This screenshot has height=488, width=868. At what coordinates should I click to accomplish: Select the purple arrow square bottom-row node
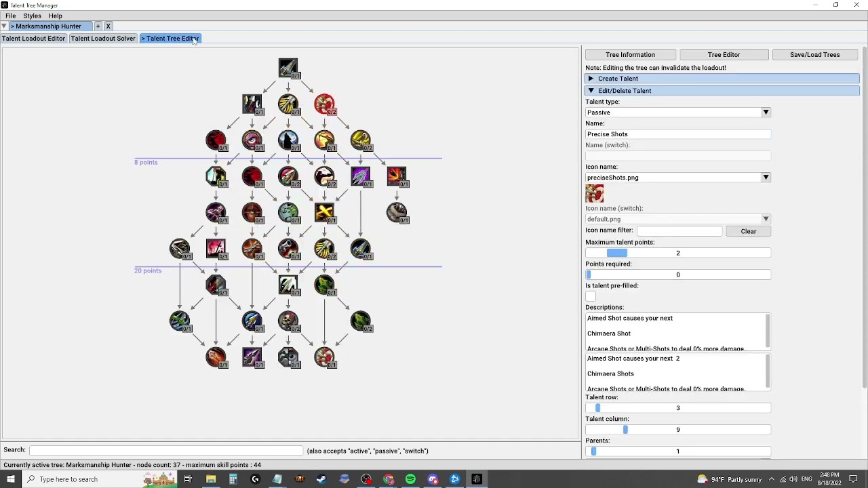252,357
